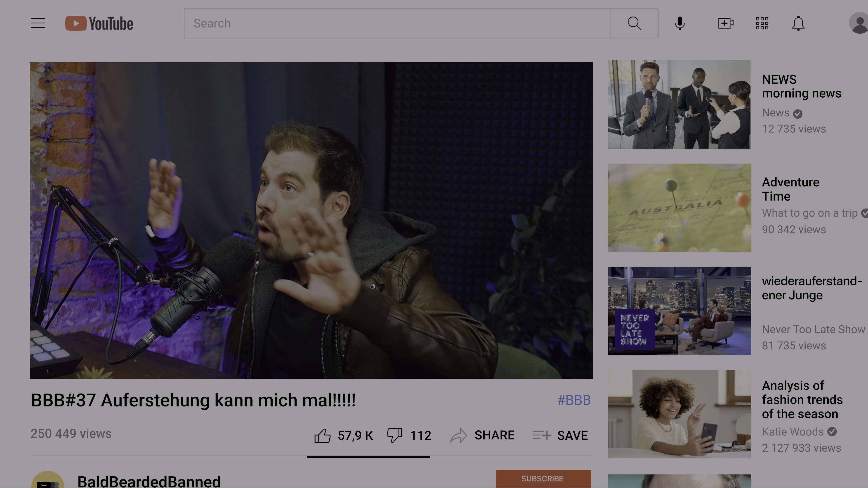The image size is (868, 488).
Task: Like the video with thumbs up
Action: tap(323, 435)
